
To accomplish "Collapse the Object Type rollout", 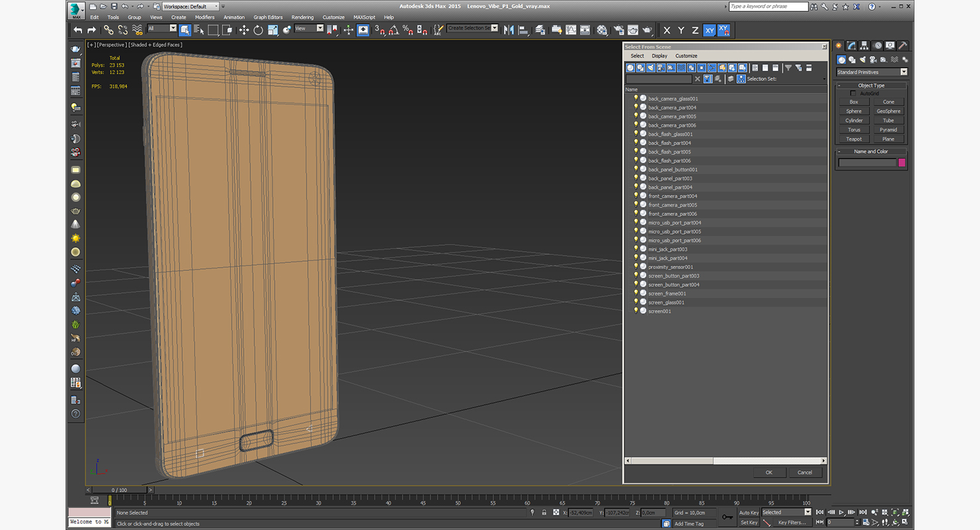I will pos(871,85).
